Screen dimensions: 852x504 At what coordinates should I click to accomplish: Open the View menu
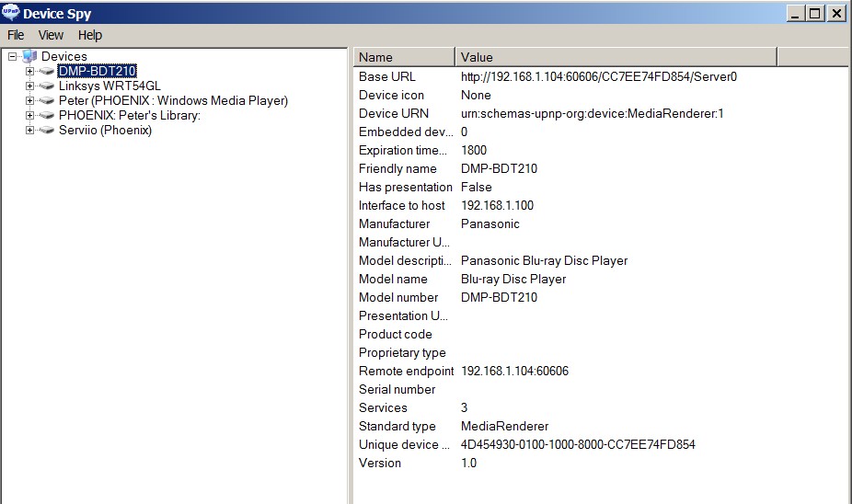point(51,35)
